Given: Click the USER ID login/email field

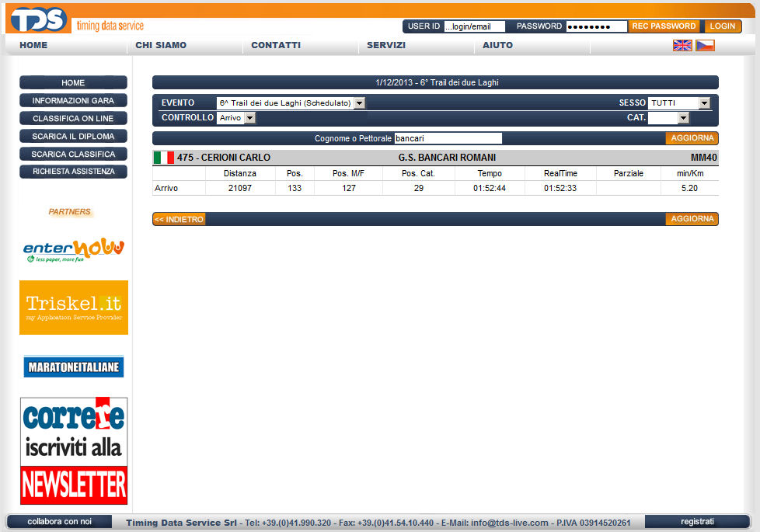Looking at the screenshot, I should (x=474, y=26).
